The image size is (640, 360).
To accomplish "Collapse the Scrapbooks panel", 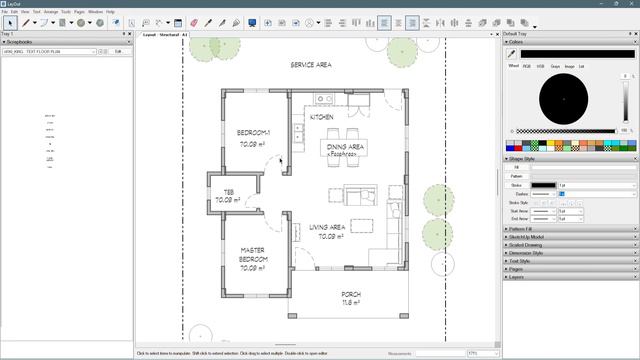I will 67,42.
